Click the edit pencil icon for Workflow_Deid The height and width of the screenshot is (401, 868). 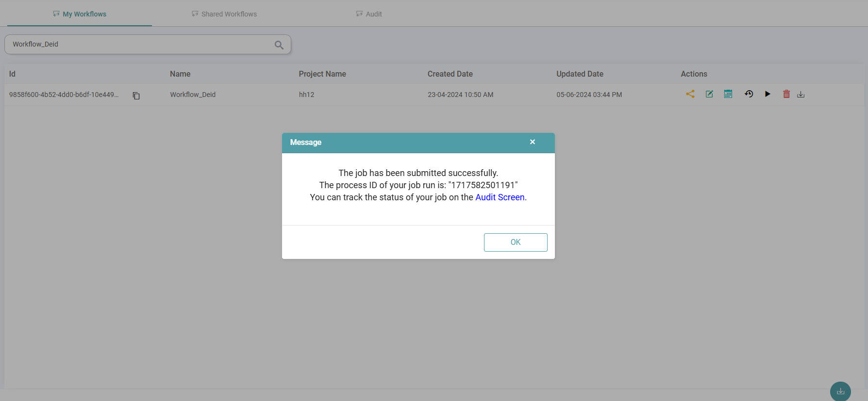[709, 94]
